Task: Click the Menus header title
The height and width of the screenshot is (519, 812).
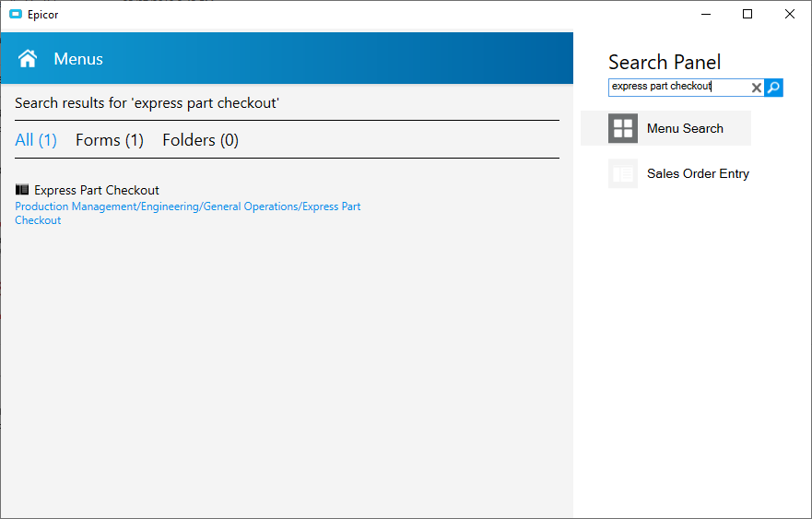Action: (78, 59)
